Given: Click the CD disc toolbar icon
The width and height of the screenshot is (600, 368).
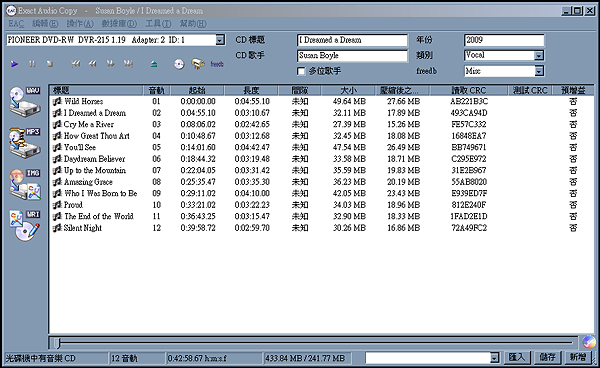Looking at the screenshot, I should [x=179, y=64].
